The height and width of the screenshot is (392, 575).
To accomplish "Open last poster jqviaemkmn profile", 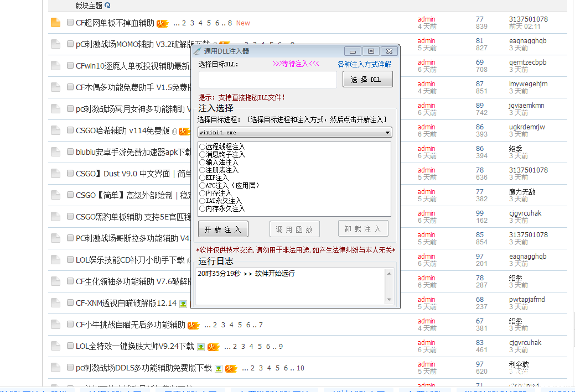I will pos(527,106).
